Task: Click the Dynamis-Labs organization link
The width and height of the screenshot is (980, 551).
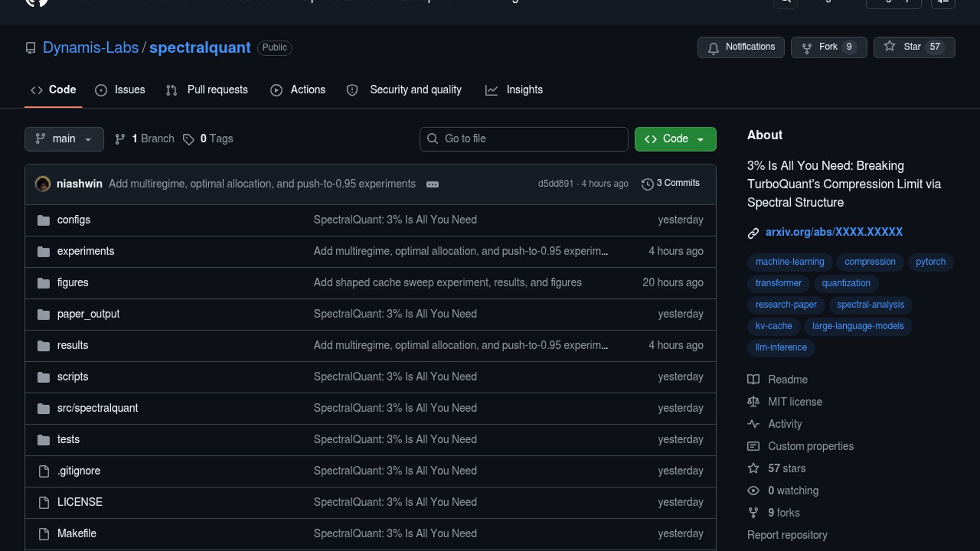Action: (x=90, y=47)
